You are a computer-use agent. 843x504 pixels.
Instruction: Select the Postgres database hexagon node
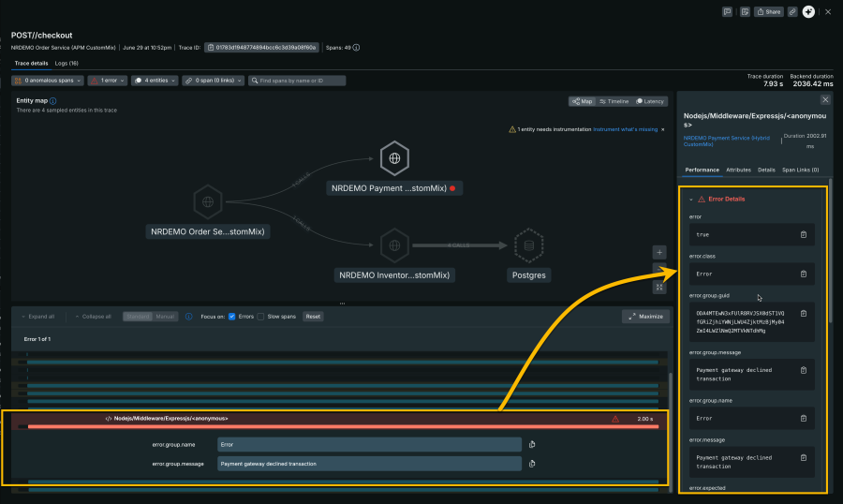pos(529,245)
